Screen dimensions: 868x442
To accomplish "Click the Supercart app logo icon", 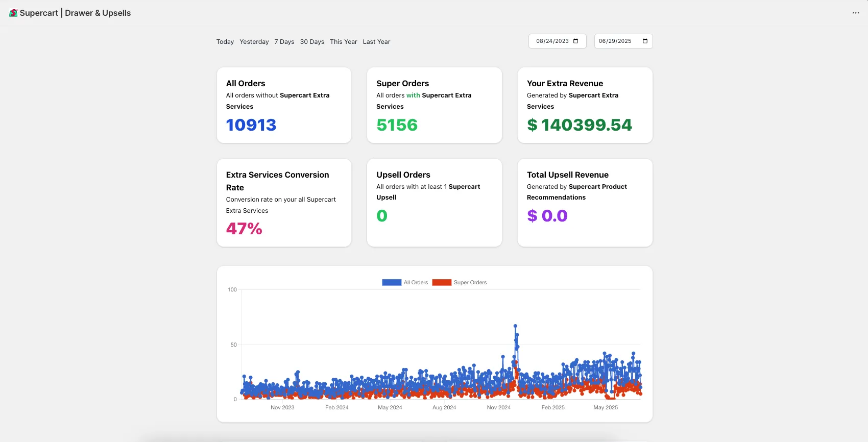I will pyautogui.click(x=13, y=13).
